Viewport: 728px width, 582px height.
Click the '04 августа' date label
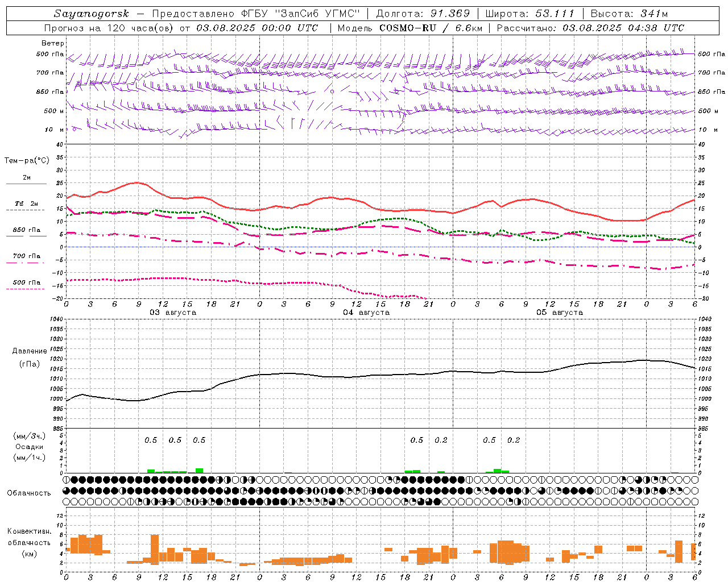point(366,313)
